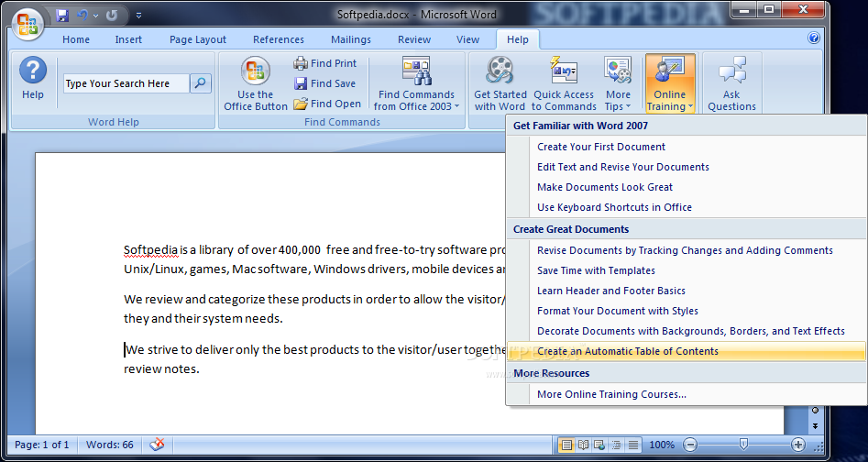Image resolution: width=868 pixels, height=462 pixels.
Task: Open Customize Quick Access Toolbar arrow
Action: click(138, 16)
